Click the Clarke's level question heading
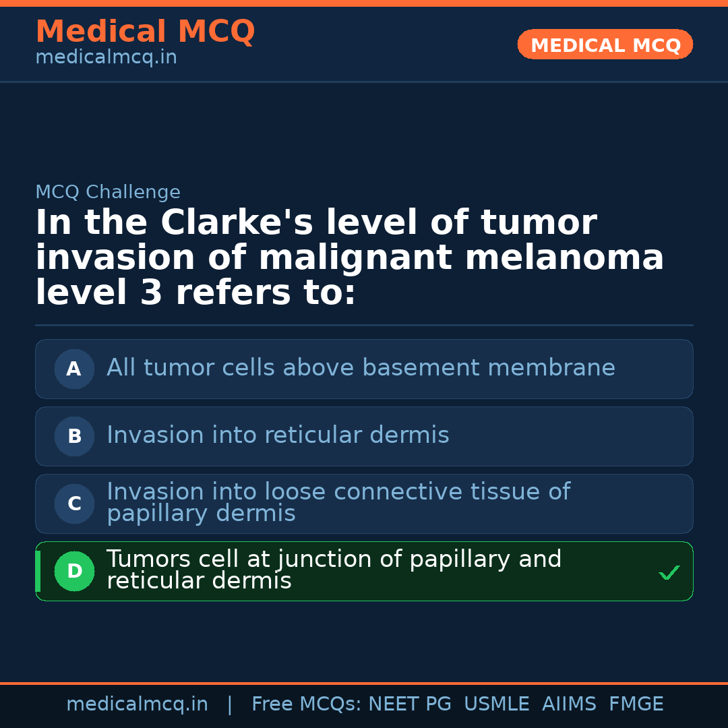 point(349,257)
